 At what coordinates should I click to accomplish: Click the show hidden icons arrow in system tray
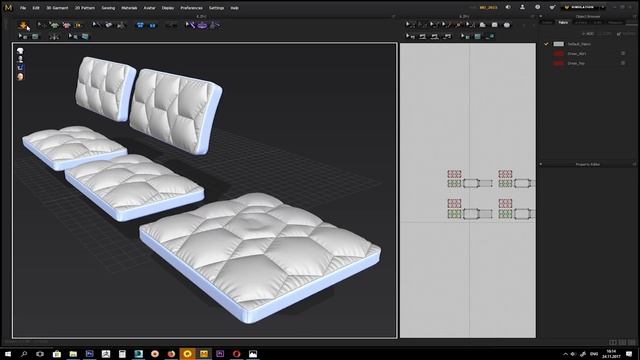coord(565,354)
